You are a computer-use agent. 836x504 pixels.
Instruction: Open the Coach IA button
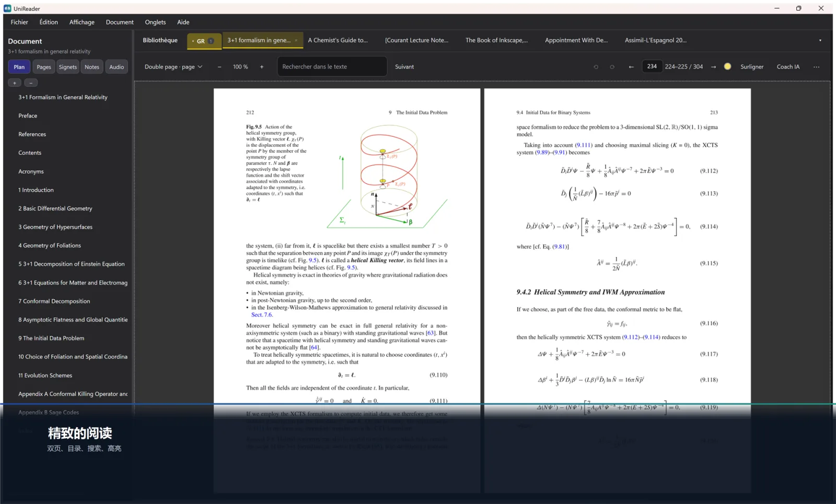point(788,67)
